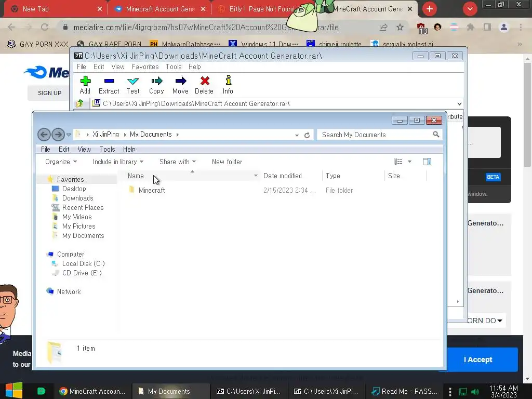
Task: Go up one folder level in 7-Zip
Action: [80, 103]
